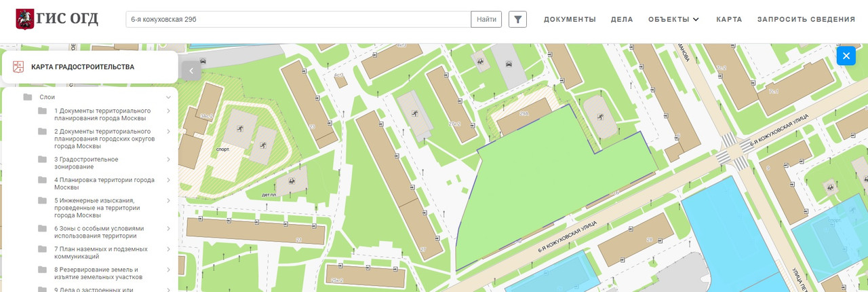Expand 5 Инженерные изыскания chevron
Image resolution: width=868 pixels, height=292 pixels.
click(x=168, y=201)
